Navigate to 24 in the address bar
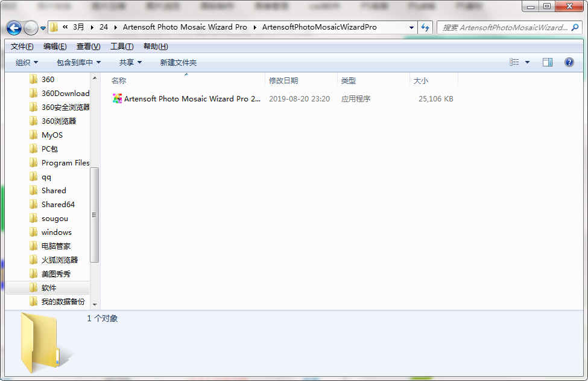 point(104,27)
